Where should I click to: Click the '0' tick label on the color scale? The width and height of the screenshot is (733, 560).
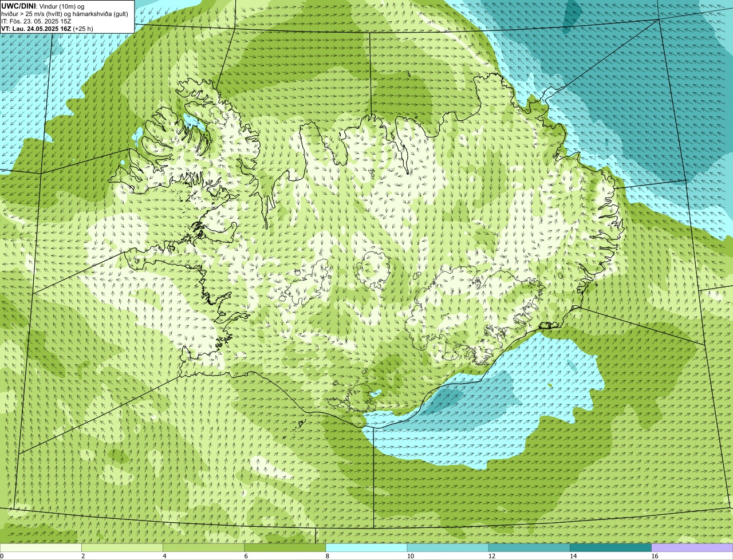pyautogui.click(x=2, y=556)
